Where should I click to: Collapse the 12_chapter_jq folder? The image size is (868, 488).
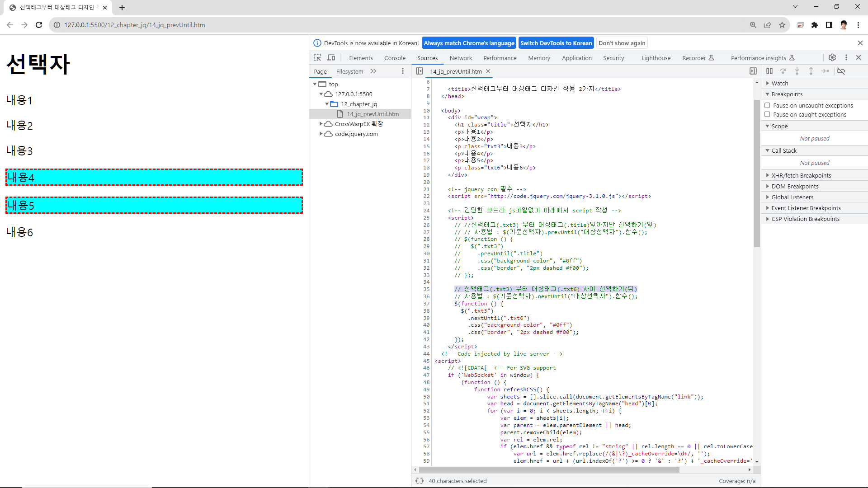(x=327, y=104)
